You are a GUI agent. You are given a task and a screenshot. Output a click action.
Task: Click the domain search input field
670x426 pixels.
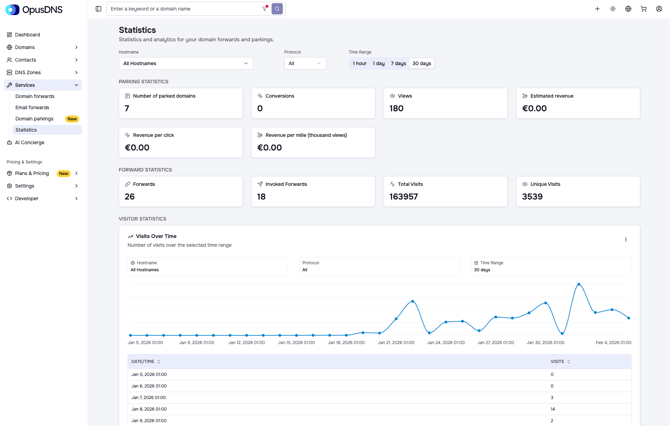(185, 9)
